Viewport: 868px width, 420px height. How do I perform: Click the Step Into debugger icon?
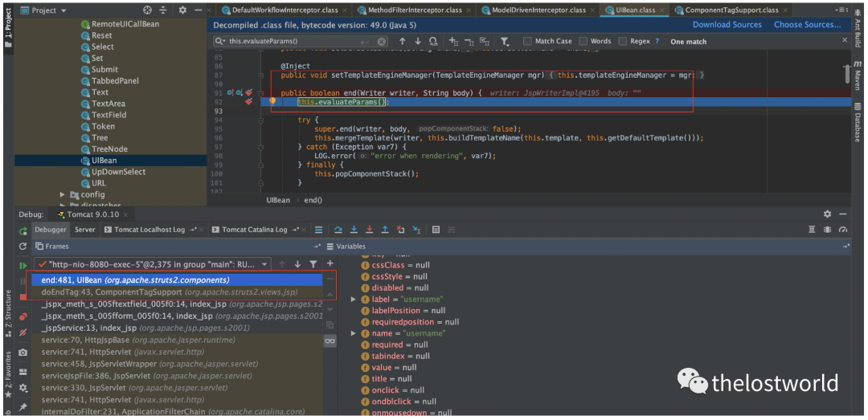[x=354, y=230]
